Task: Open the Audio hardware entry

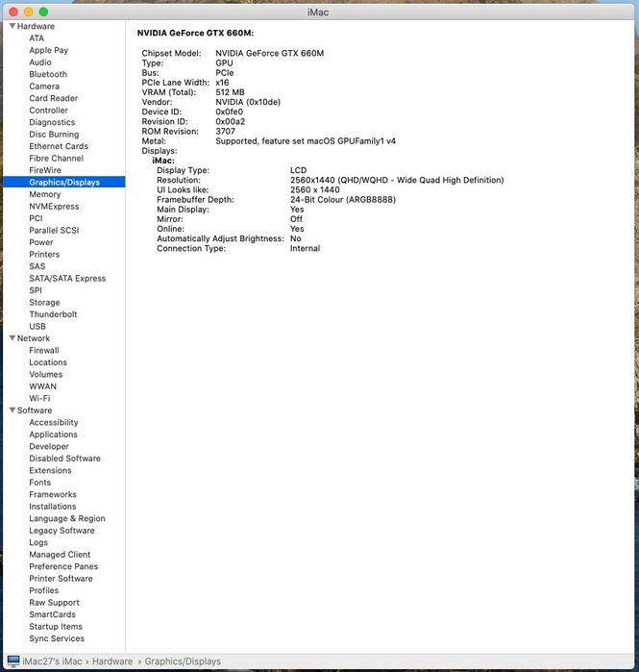Action: [40, 62]
